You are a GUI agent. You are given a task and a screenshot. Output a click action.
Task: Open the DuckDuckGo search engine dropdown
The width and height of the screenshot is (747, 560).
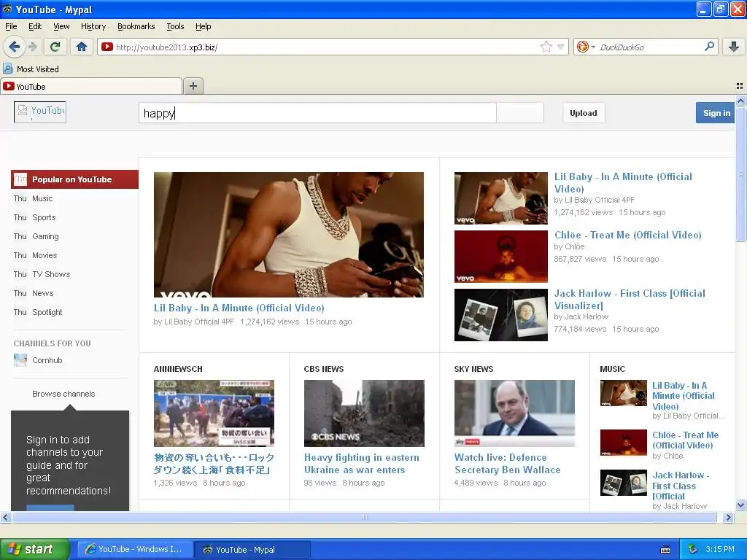pyautogui.click(x=586, y=47)
